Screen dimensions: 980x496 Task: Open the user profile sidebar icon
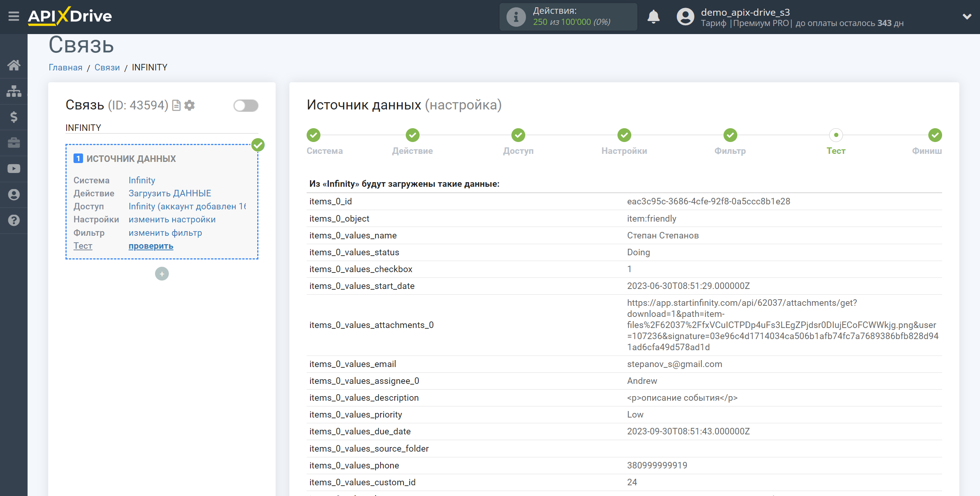click(14, 194)
